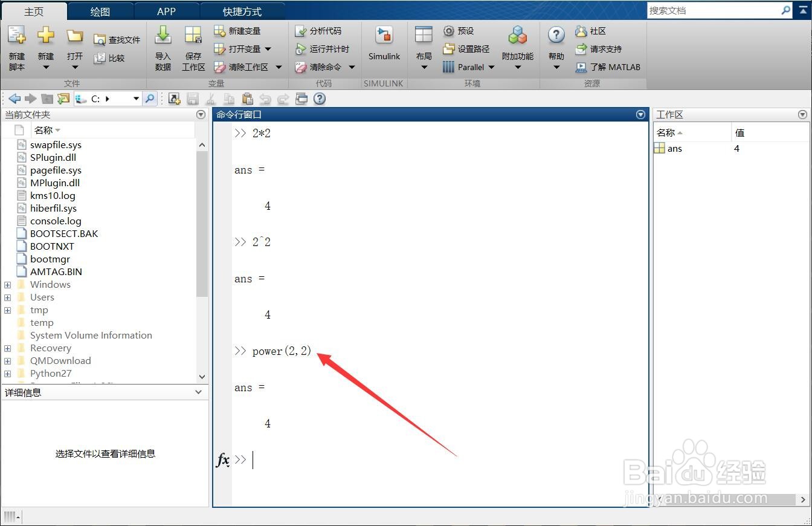The height and width of the screenshot is (526, 812).
Task: Select console.log file
Action: [x=56, y=221]
